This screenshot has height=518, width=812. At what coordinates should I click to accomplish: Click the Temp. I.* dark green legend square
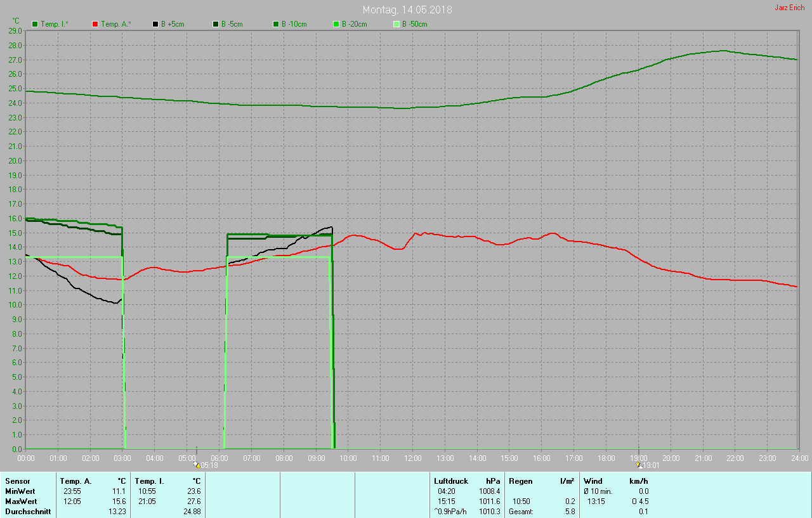pyautogui.click(x=35, y=24)
